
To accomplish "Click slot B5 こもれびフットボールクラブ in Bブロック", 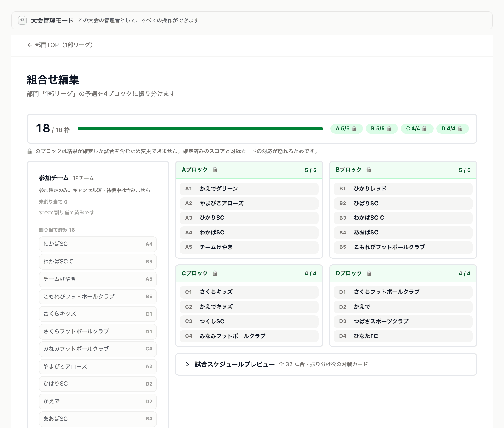I will click(x=403, y=247).
